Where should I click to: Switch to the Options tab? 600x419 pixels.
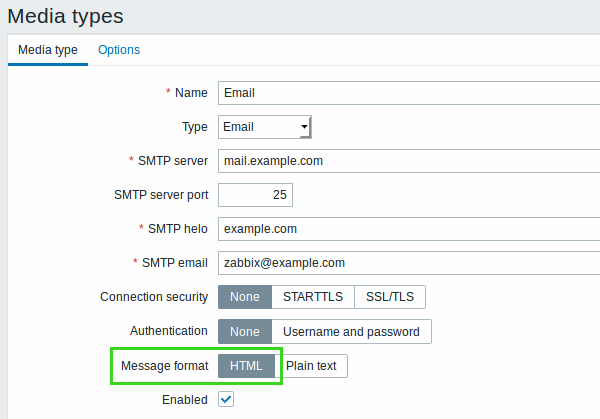click(x=119, y=50)
